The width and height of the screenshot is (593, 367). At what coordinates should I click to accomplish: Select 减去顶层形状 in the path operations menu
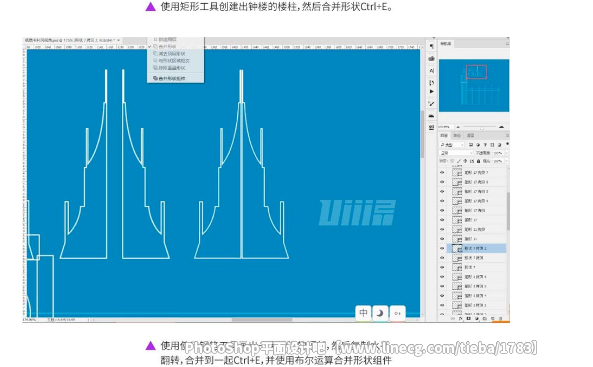(x=172, y=54)
